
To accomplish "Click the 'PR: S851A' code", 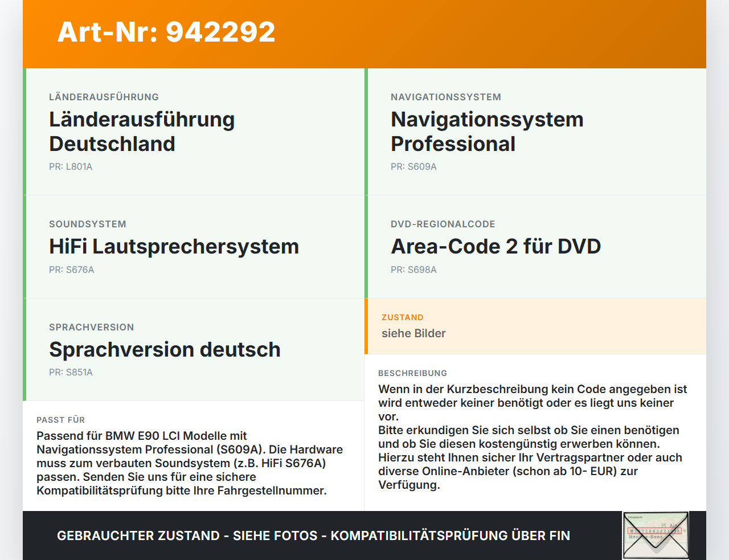I will [71, 373].
